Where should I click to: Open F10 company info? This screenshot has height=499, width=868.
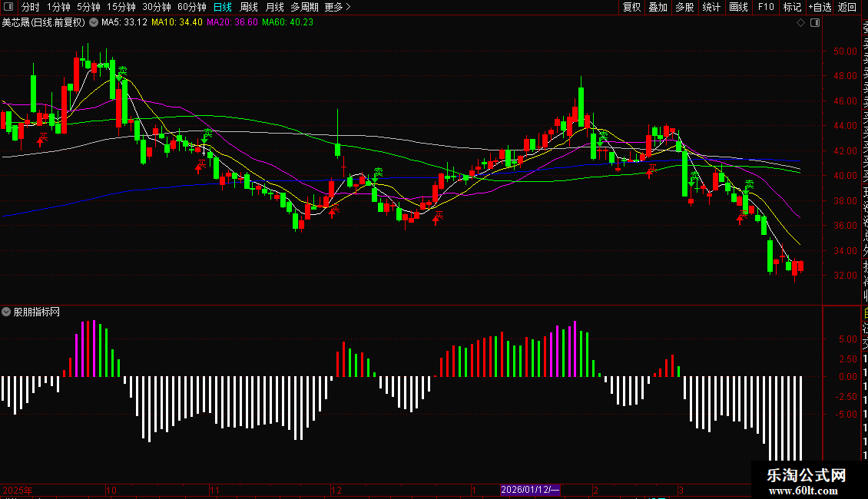(x=766, y=7)
